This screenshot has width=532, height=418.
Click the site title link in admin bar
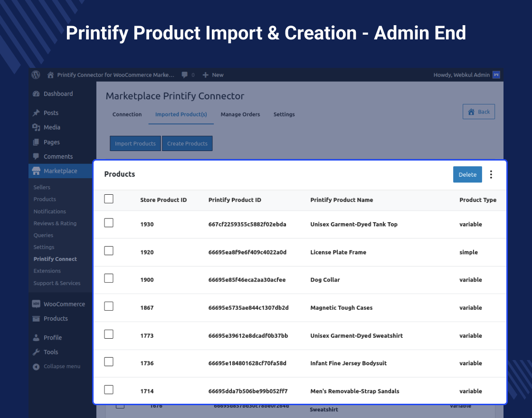(115, 75)
